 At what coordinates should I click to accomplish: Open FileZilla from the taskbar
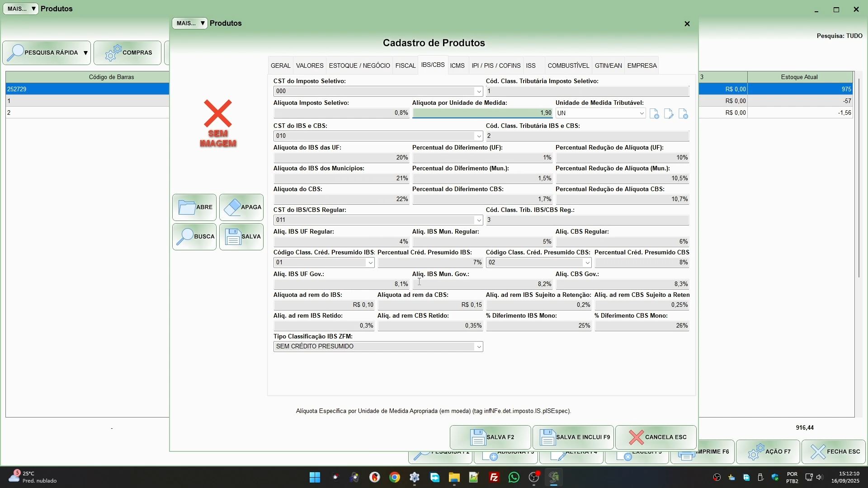point(494,478)
